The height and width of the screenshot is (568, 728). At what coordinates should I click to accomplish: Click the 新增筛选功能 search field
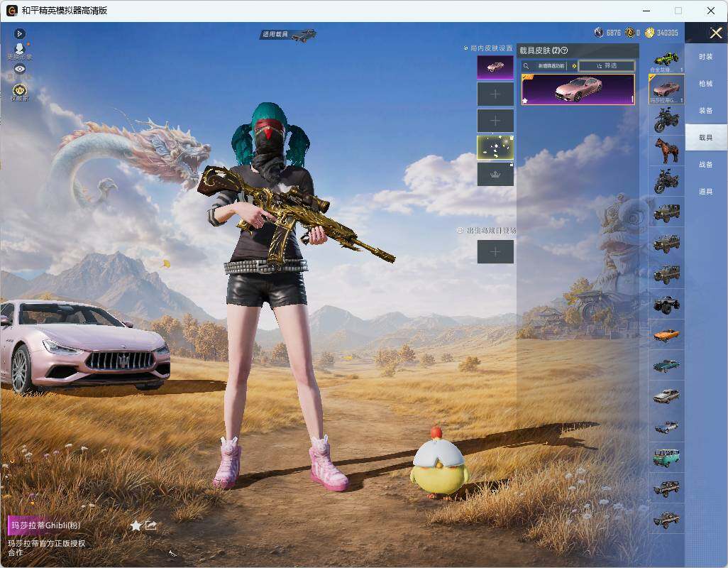click(551, 66)
